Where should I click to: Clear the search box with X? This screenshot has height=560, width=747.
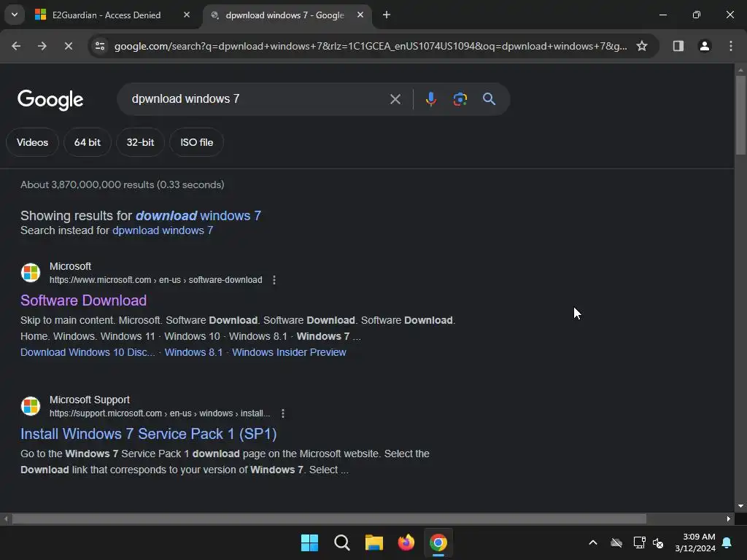pos(395,99)
